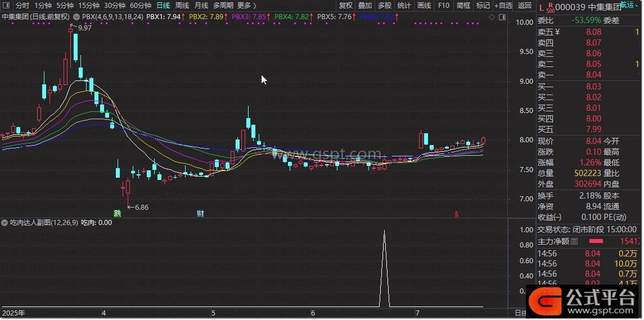Click the 14:56 trade with 10.0万 volume

point(589,264)
